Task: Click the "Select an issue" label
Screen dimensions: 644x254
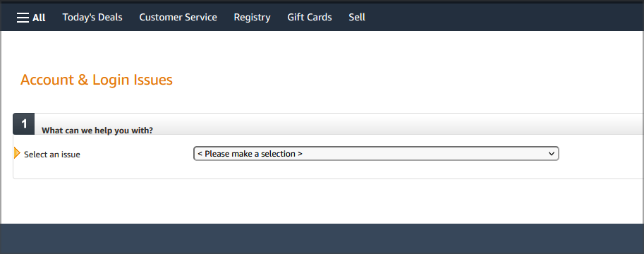Action: pos(52,155)
